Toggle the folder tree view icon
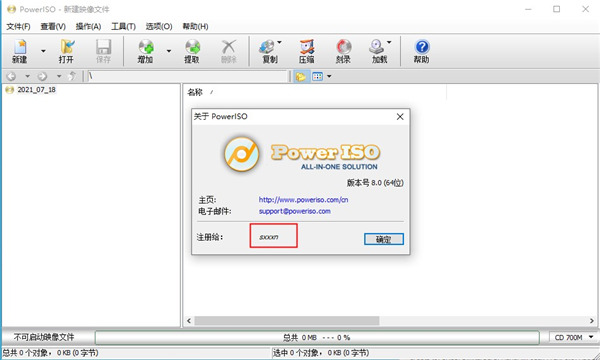The image size is (600, 360). [x=301, y=77]
